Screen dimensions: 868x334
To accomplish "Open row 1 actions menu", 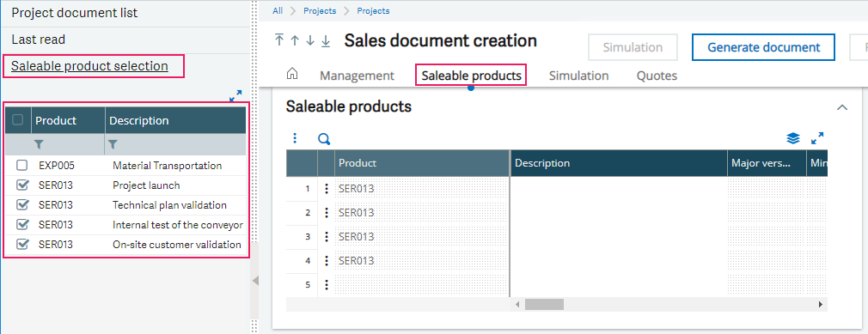I will click(326, 189).
